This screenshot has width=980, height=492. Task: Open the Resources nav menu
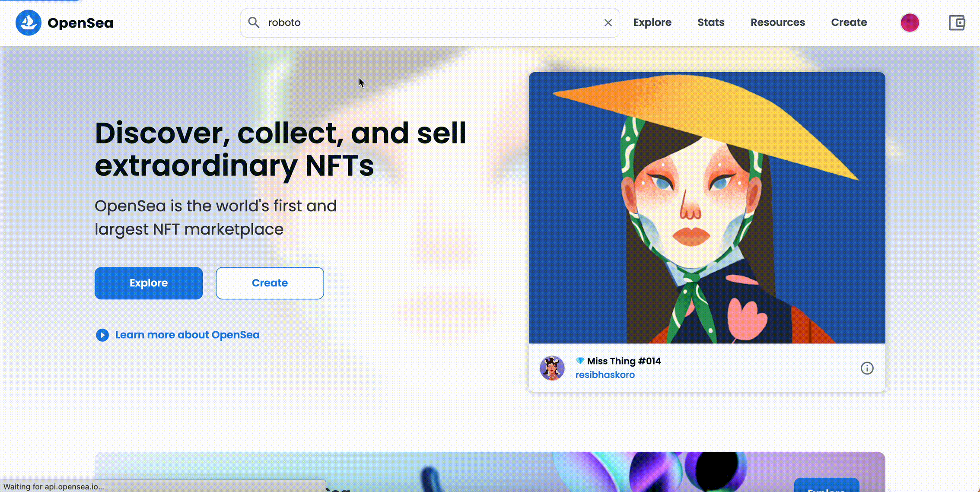click(x=777, y=22)
